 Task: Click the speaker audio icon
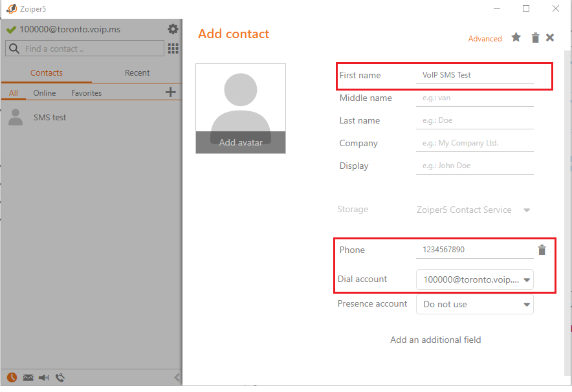[43, 377]
